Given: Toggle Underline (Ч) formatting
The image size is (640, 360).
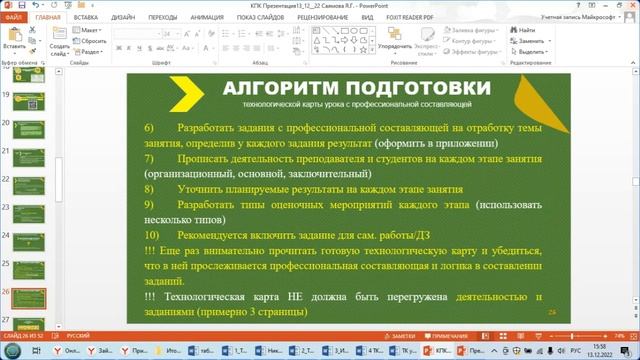Looking at the screenshot, I should pyautogui.click(x=139, y=48).
